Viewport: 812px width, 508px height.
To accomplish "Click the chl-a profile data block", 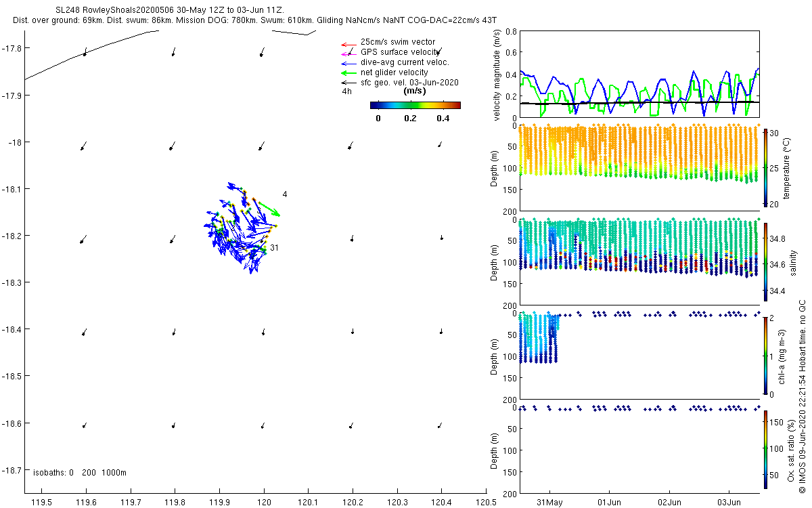I will (x=539, y=338).
